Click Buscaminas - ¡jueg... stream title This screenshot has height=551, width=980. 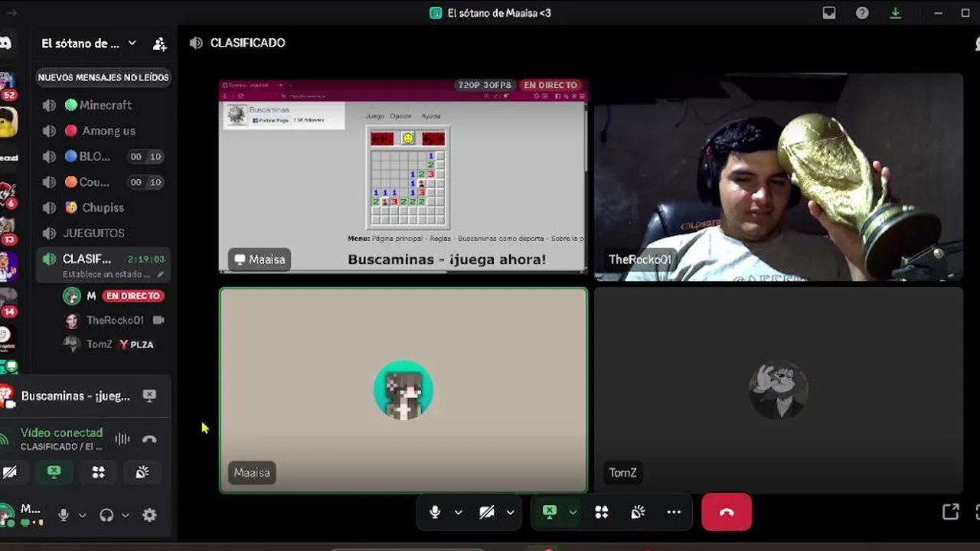(76, 396)
